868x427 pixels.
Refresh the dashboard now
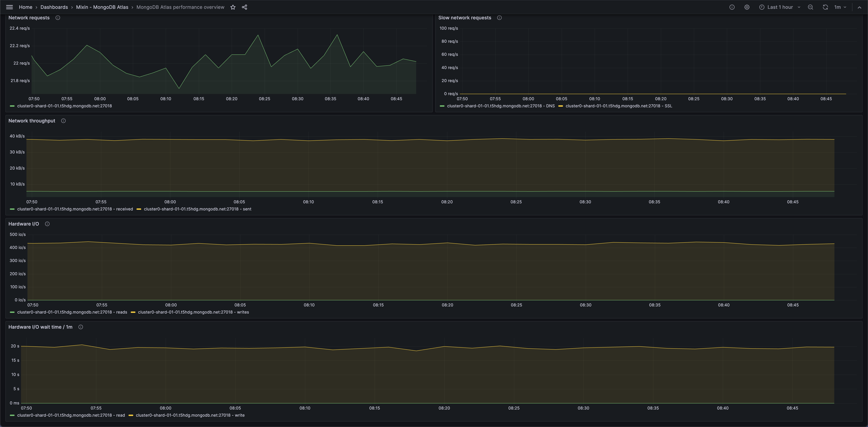(825, 7)
